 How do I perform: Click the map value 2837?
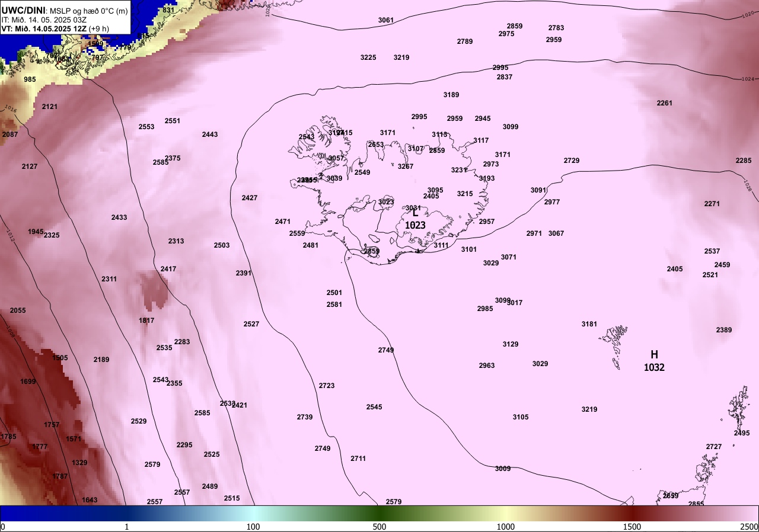click(x=505, y=77)
